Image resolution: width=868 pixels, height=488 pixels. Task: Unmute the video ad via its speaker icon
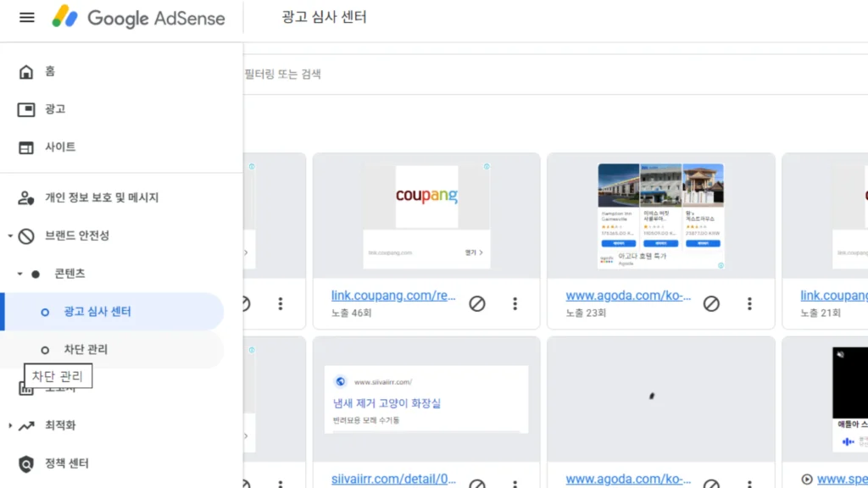coord(841,355)
